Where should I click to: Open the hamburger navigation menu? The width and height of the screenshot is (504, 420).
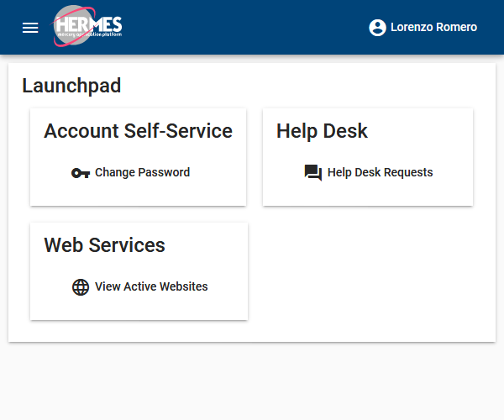30,28
